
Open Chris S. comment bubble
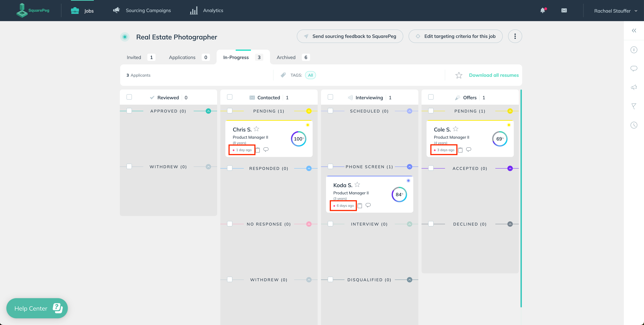pos(266,149)
